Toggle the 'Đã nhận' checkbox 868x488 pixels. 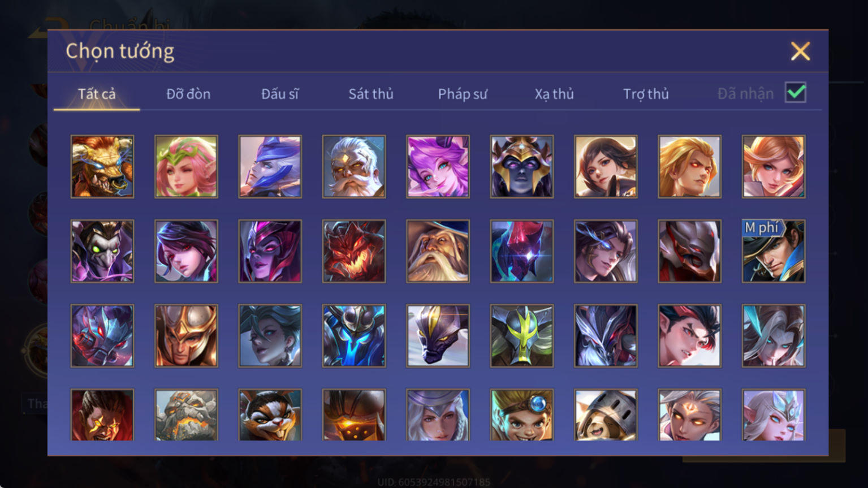pos(796,92)
